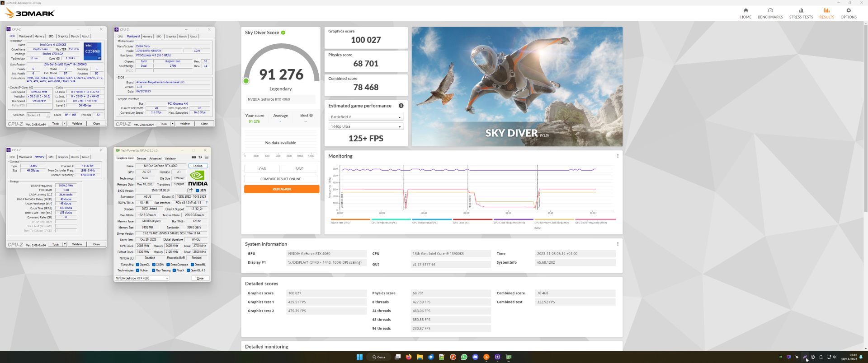Screen dimensions: 868x363
Task: Click the CPU-Z taskbar icon
Action: pyautogui.click(x=497, y=357)
